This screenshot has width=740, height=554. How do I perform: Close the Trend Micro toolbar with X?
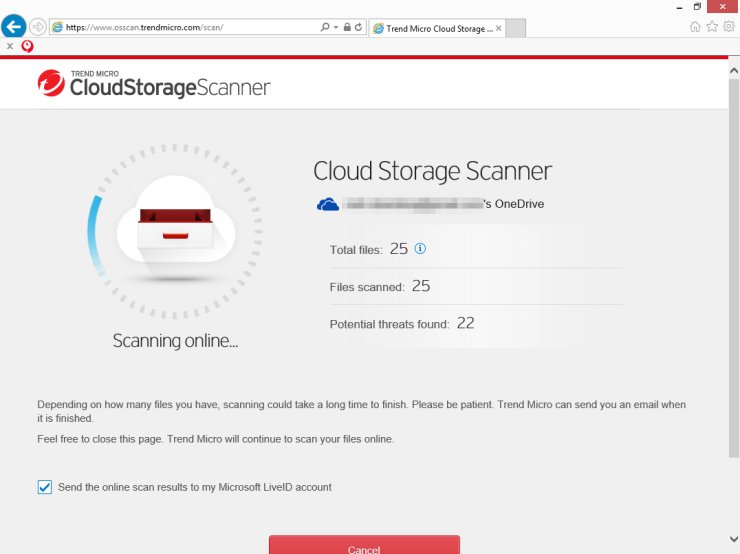[x=10, y=46]
